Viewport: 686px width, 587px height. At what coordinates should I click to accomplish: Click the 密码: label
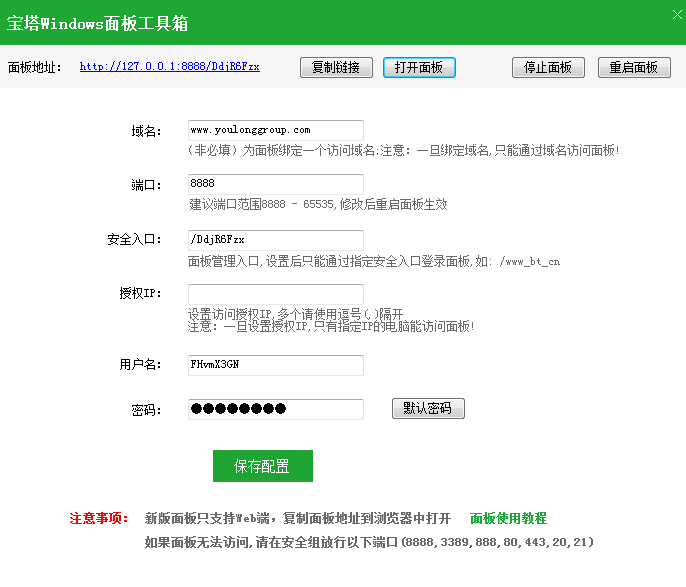[x=147, y=410]
